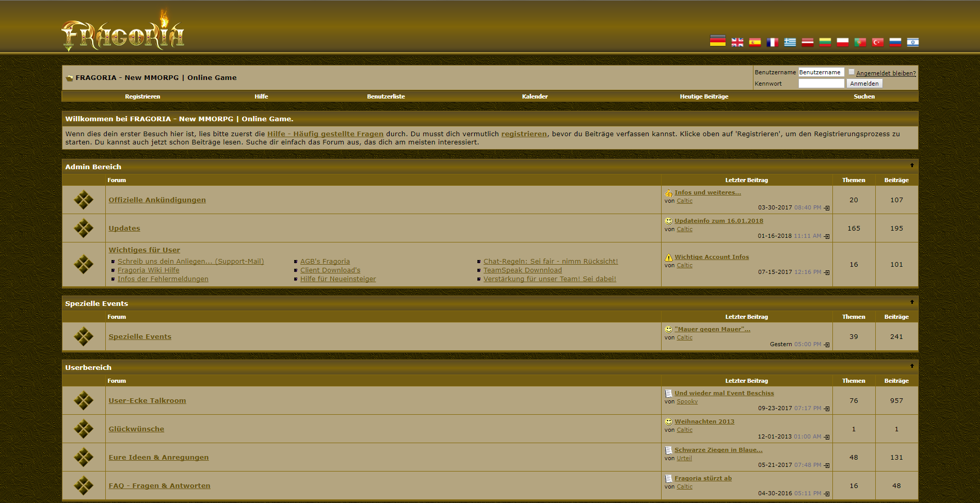Screen dimensions: 980x503
Task: Go to last post arrow in Glückwünsche row
Action: (x=827, y=437)
